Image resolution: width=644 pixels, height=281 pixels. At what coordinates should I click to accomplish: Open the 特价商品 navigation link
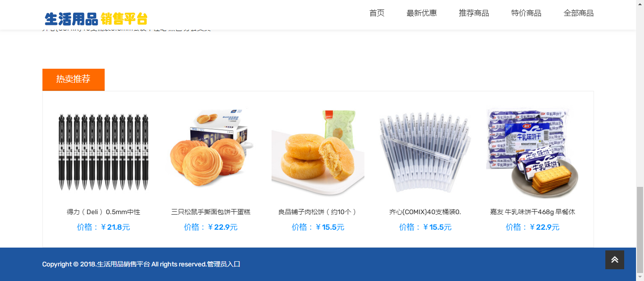click(x=526, y=13)
